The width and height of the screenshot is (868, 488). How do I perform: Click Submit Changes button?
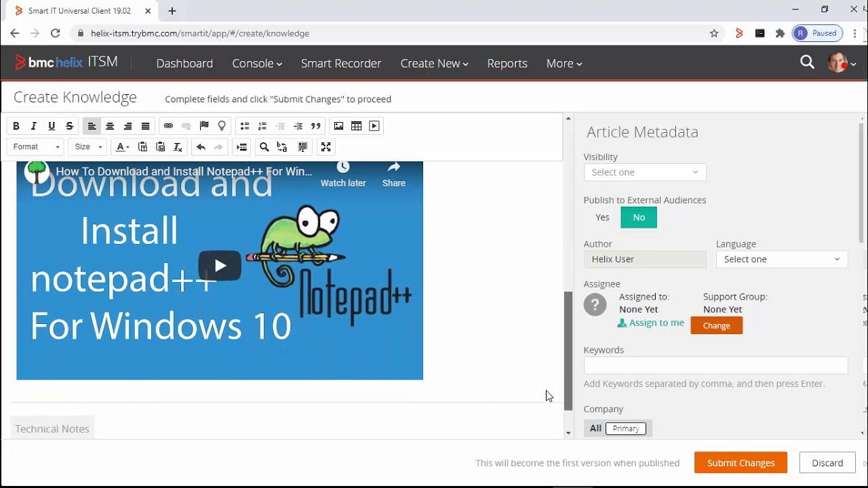click(741, 463)
